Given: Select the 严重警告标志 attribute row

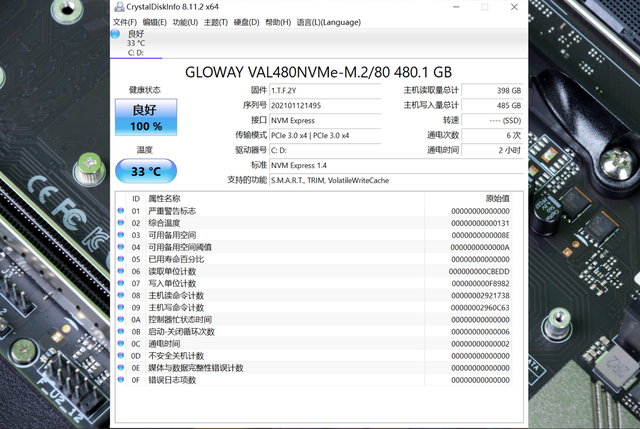Looking at the screenshot, I should click(x=314, y=211).
